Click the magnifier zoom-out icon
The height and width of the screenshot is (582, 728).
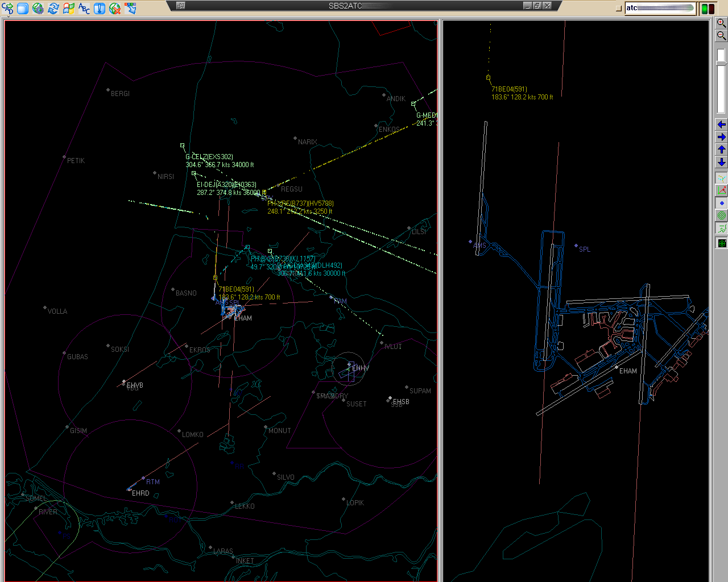click(721, 35)
